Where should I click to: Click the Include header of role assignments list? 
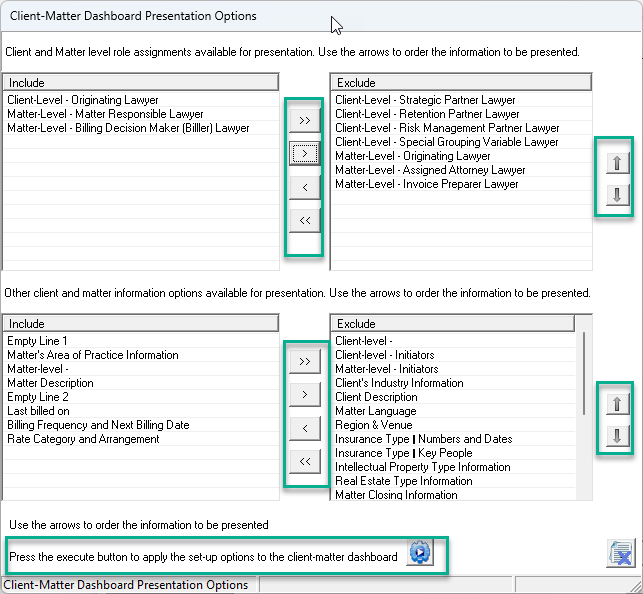click(x=141, y=83)
